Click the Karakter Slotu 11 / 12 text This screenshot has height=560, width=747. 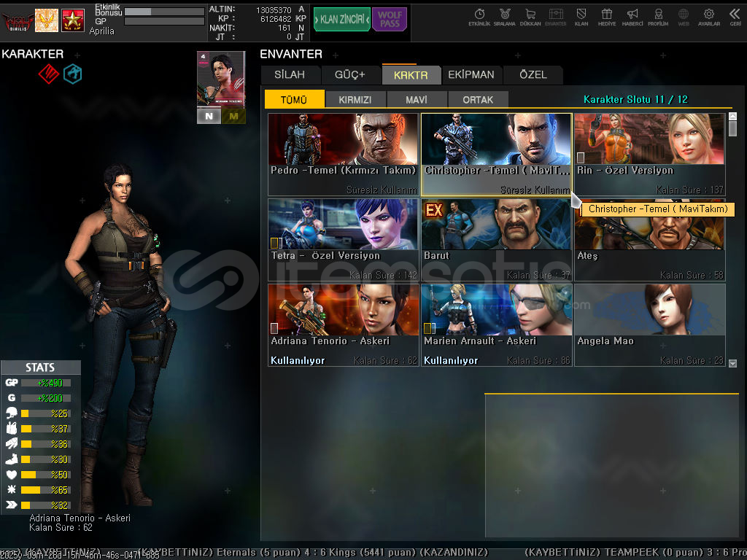pos(635,99)
